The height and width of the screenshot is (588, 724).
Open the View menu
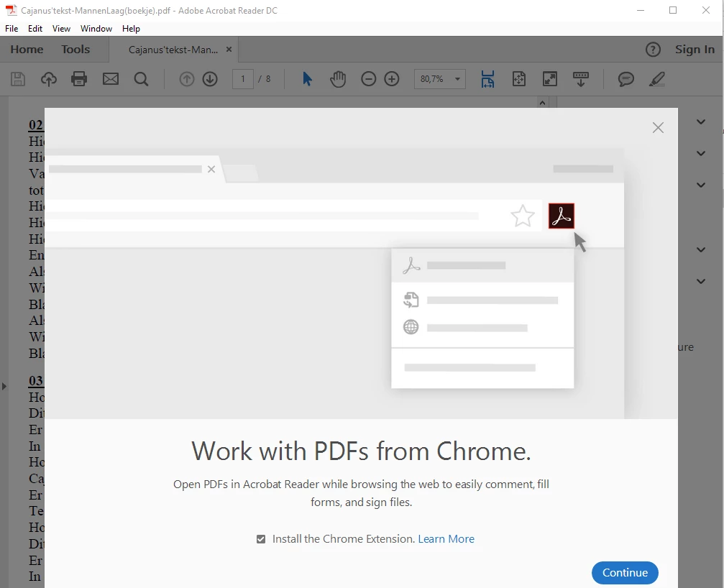(61, 29)
